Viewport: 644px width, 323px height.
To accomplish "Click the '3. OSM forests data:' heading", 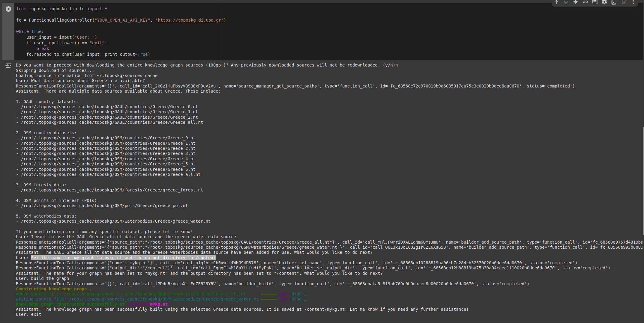I will [x=41, y=185].
